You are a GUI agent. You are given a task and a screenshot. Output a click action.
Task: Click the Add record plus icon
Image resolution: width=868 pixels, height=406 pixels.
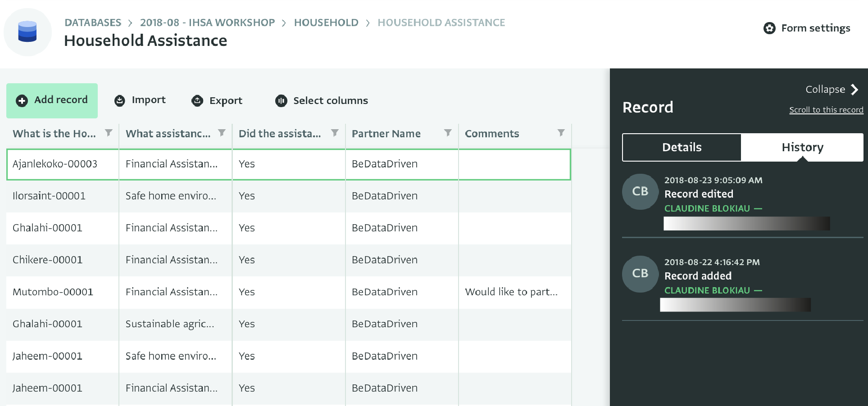pyautogui.click(x=22, y=100)
